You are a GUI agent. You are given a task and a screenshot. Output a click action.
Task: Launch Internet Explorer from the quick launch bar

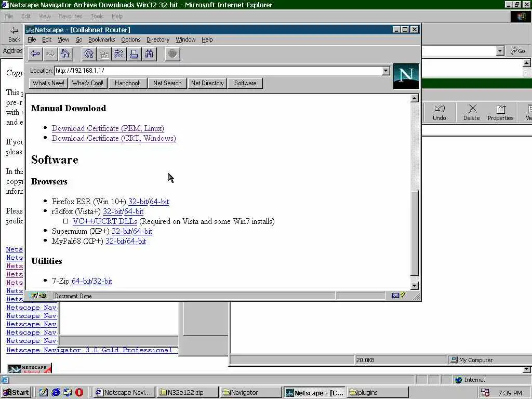56,393
